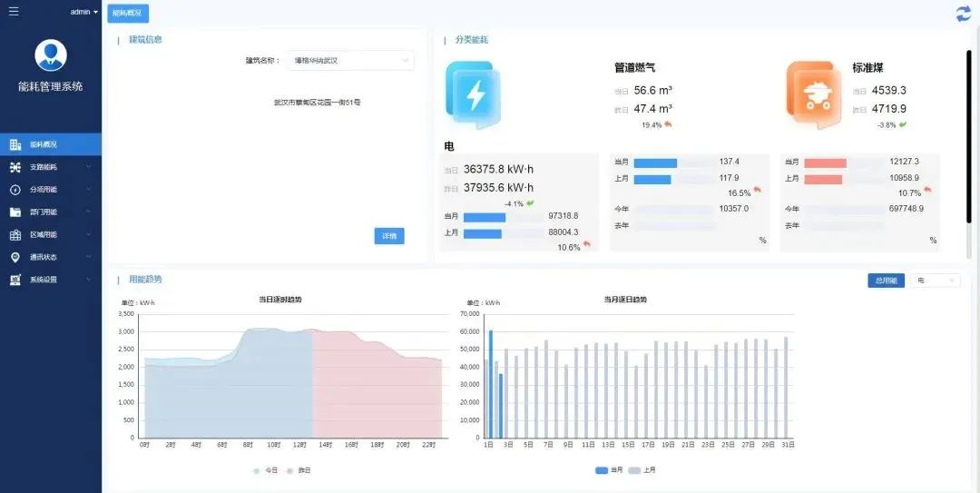980x493 pixels.
Task: Click the location pin icon beside 通讯状态
Action: point(15,257)
